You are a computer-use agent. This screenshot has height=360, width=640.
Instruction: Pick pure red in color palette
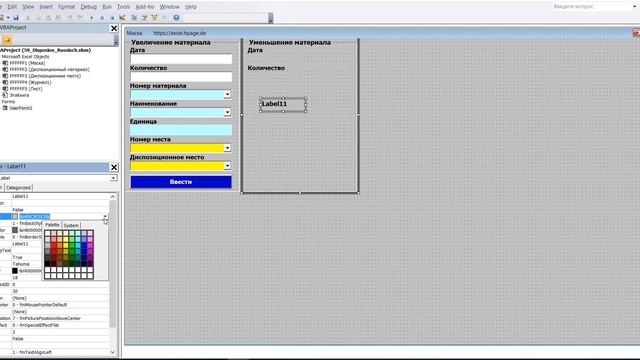click(x=53, y=245)
